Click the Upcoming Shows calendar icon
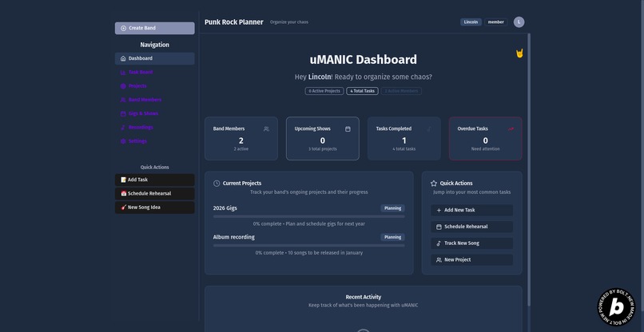This screenshot has width=644, height=332. coord(348,128)
